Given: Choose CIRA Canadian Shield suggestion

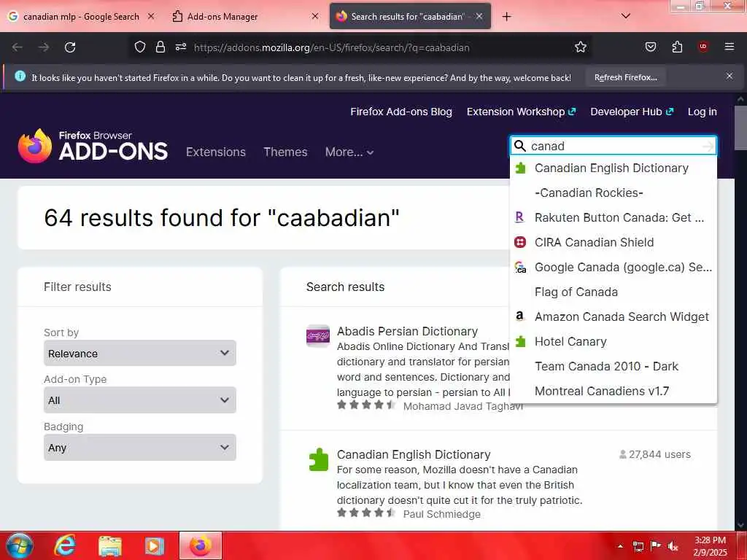Looking at the screenshot, I should click(x=614, y=242).
